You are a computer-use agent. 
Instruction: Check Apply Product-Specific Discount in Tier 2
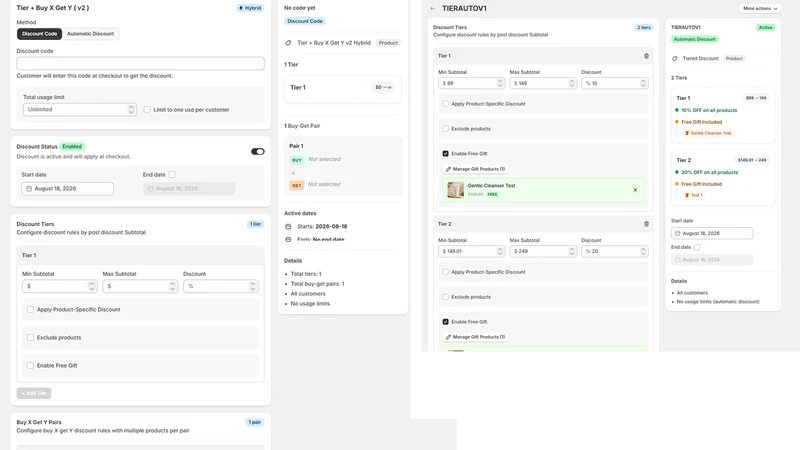[x=445, y=272]
